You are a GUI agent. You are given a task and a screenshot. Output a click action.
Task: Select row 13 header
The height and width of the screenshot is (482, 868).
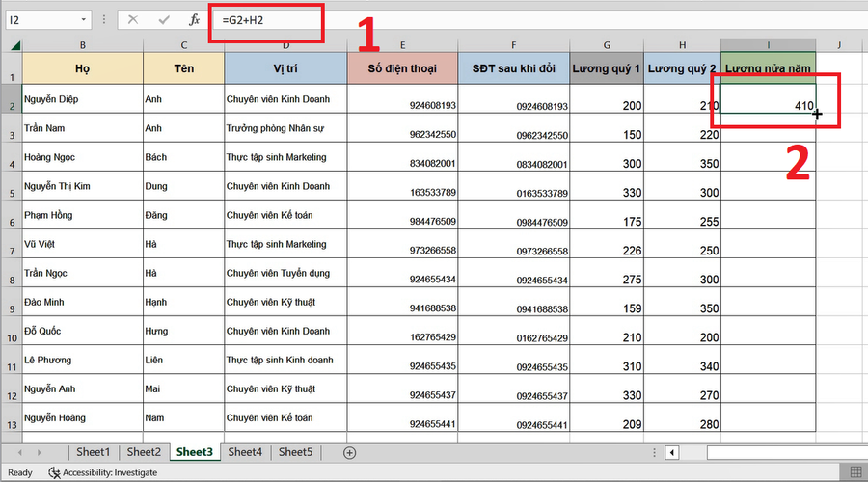(x=12, y=417)
